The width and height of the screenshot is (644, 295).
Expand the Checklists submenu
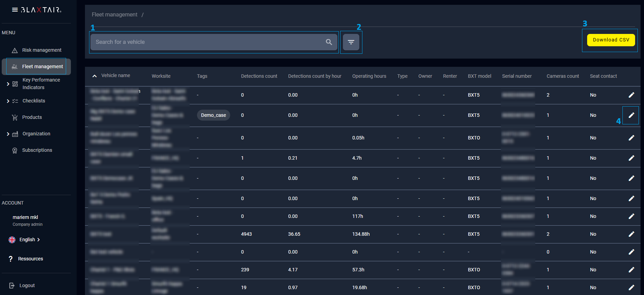8,101
